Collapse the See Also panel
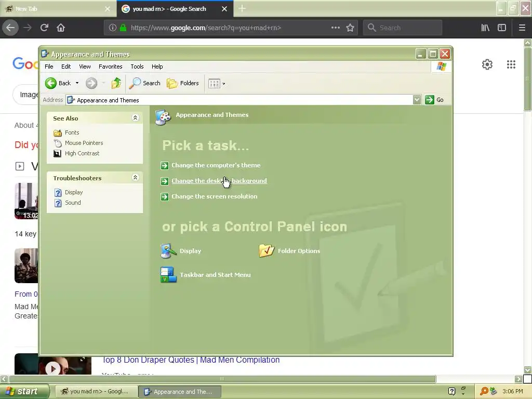 tap(135, 118)
